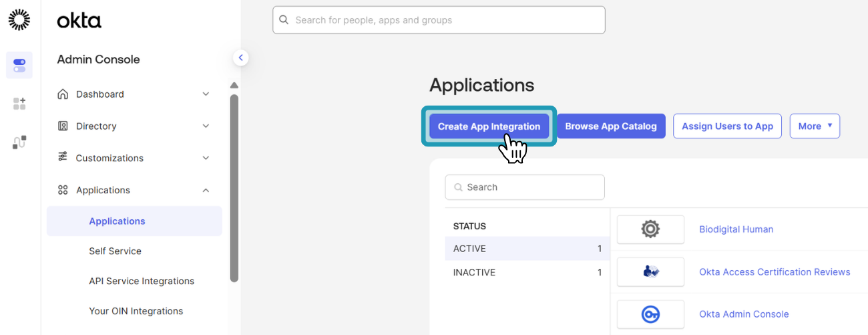Screen dimensions: 868x335
Task: Expand the Dashboard menu chevron
Action: pos(206,94)
